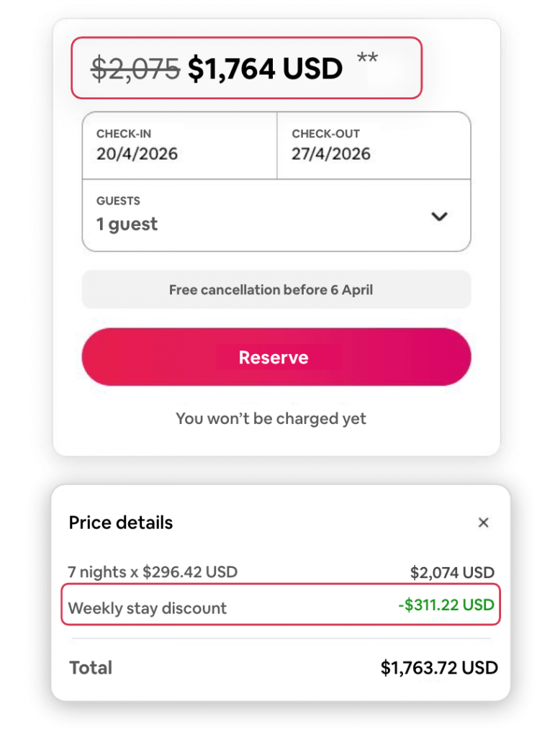The image size is (560, 737).
Task: Open the CHECK-IN date field
Action: coord(179,145)
